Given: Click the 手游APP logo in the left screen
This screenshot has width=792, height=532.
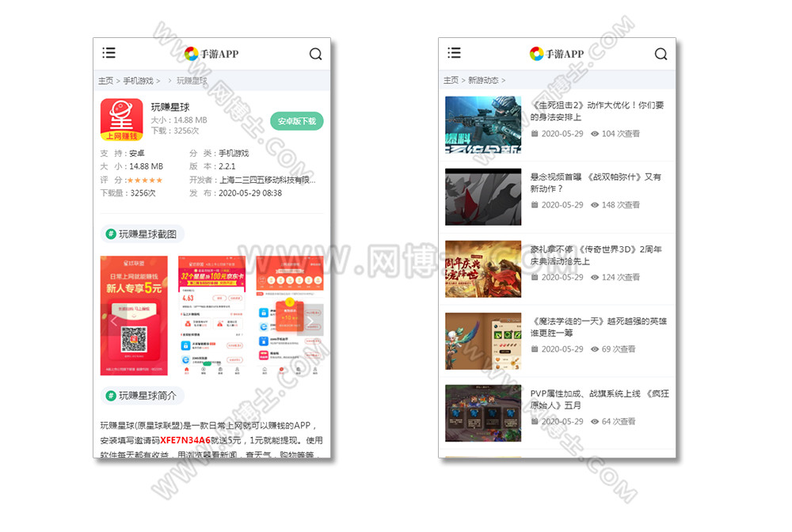Looking at the screenshot, I should [211, 54].
